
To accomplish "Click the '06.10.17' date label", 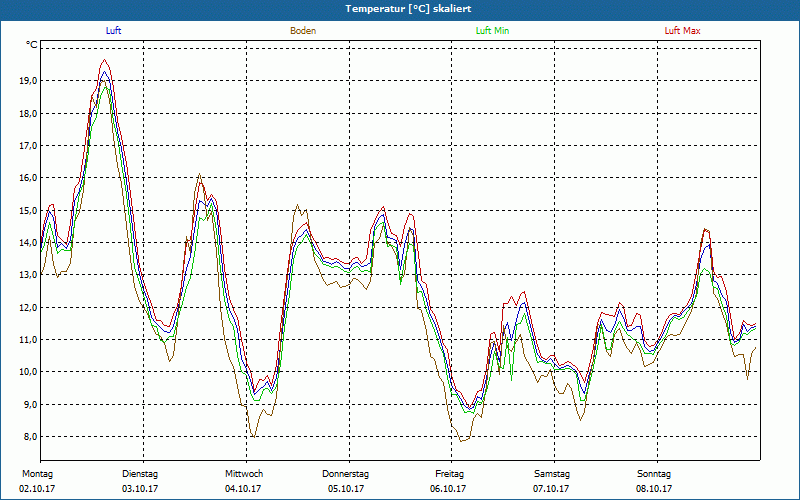I will click(448, 489).
